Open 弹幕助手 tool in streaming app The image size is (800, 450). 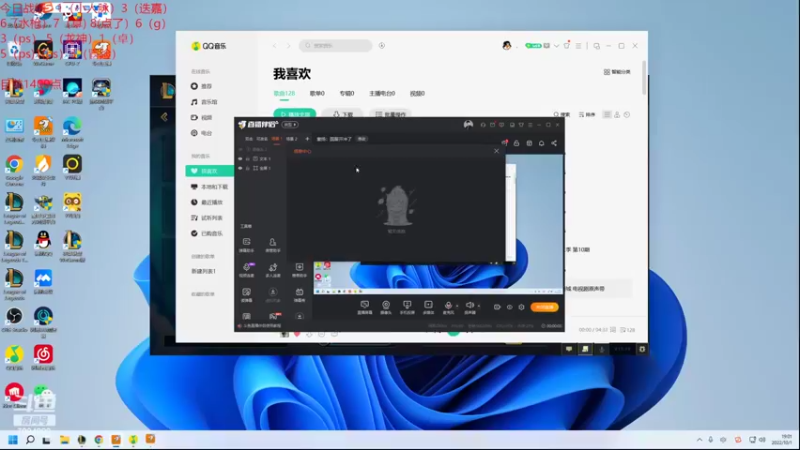246,245
